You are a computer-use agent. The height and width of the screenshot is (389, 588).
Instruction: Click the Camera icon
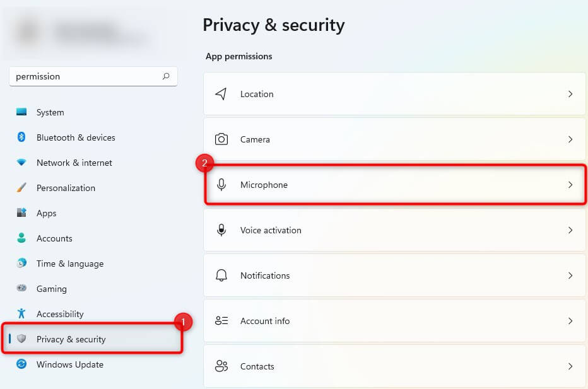pos(221,139)
